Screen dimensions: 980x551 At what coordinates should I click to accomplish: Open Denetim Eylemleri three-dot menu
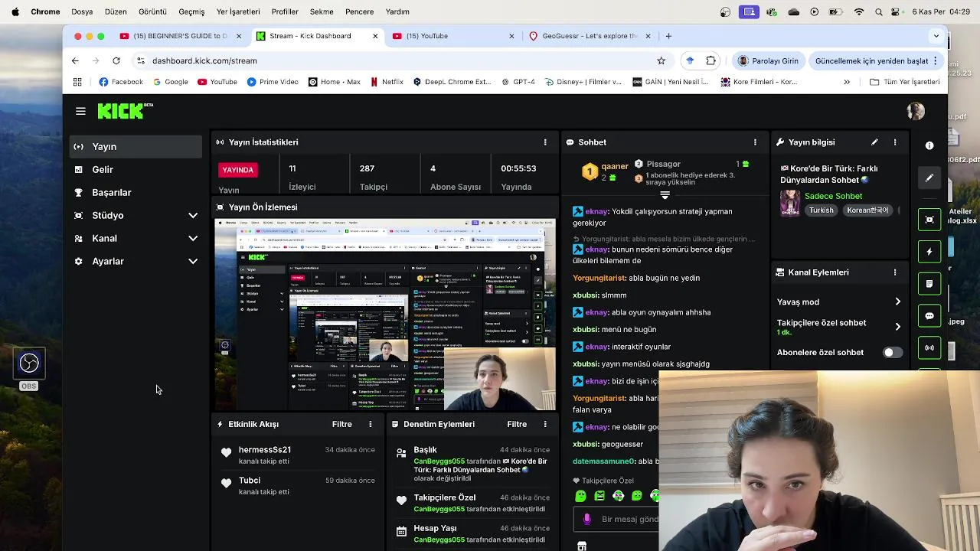[x=545, y=424]
